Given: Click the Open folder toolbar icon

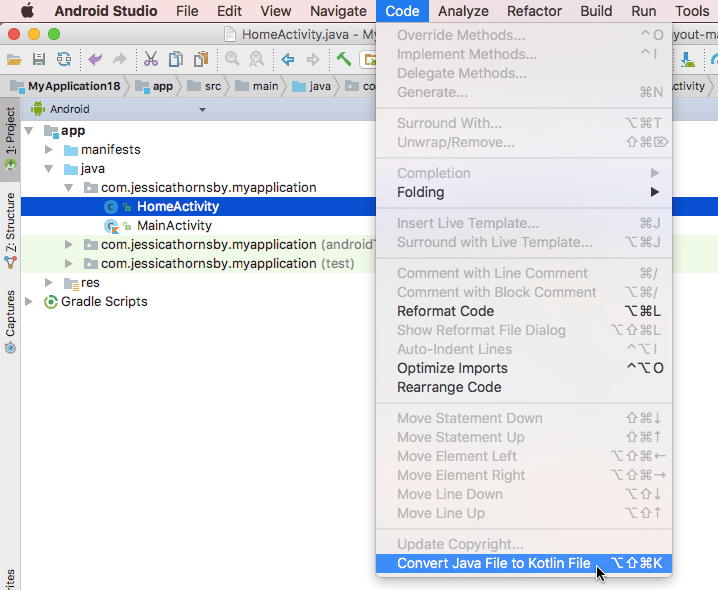Looking at the screenshot, I should point(14,60).
